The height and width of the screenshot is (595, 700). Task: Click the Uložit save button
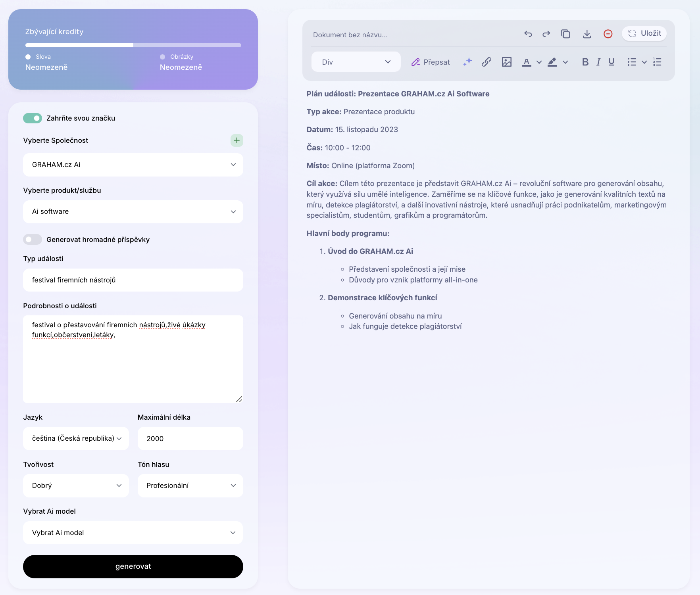pos(644,33)
